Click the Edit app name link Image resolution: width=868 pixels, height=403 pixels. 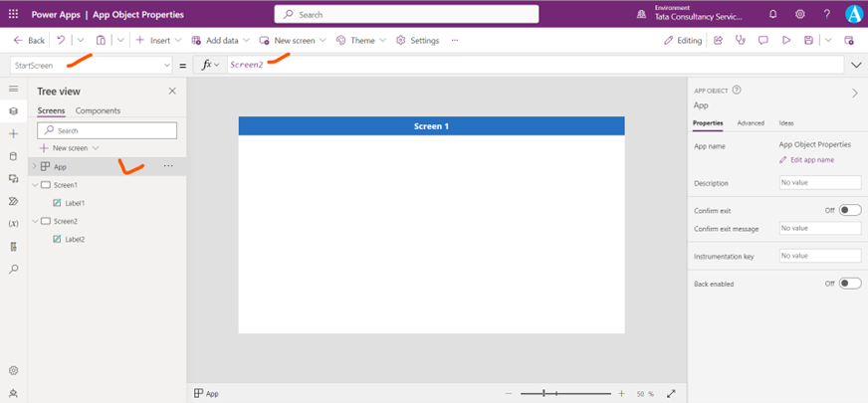point(811,159)
